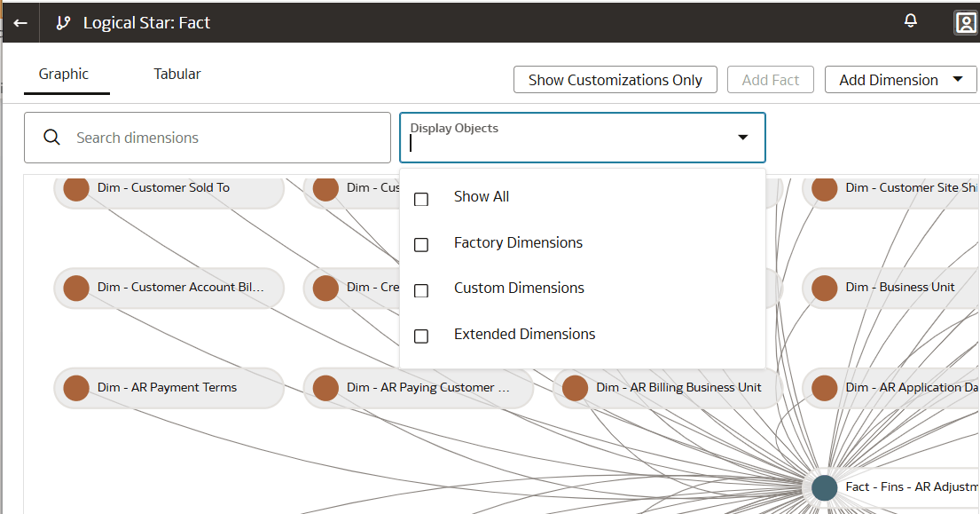Click the branch icon beside Logical Star title
Viewport: 980px width, 514px height.
(x=62, y=20)
